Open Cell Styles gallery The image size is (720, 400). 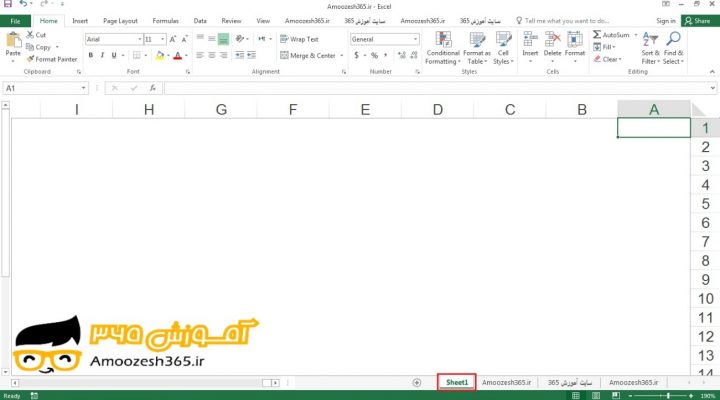(x=503, y=49)
